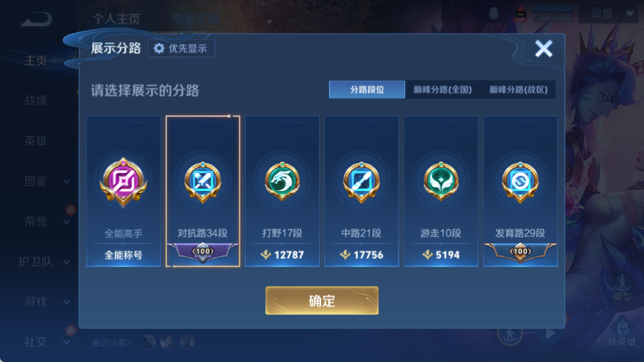Select the 全能高手 purple badge icon
This screenshot has height=362, width=644.
click(123, 182)
